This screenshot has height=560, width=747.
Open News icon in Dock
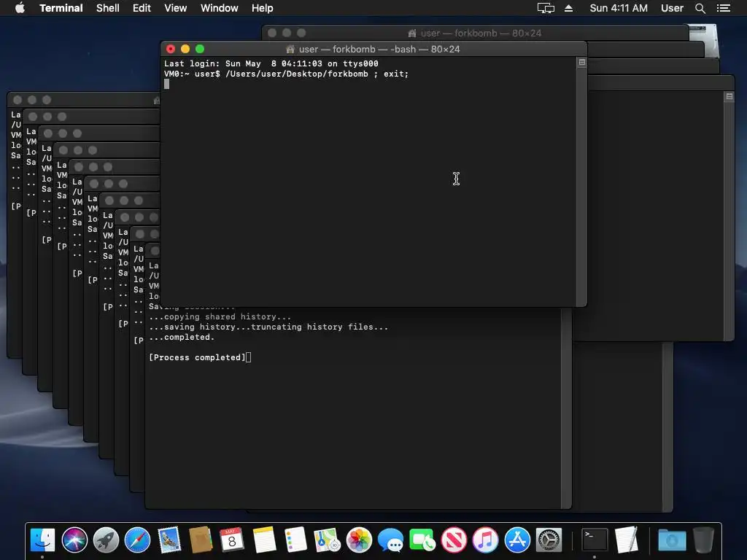(x=454, y=540)
